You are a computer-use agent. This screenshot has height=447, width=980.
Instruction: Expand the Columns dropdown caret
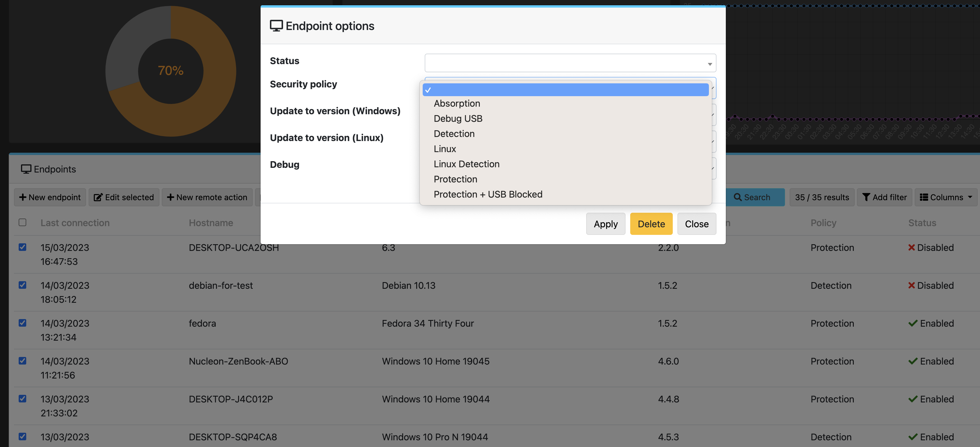[970, 197]
